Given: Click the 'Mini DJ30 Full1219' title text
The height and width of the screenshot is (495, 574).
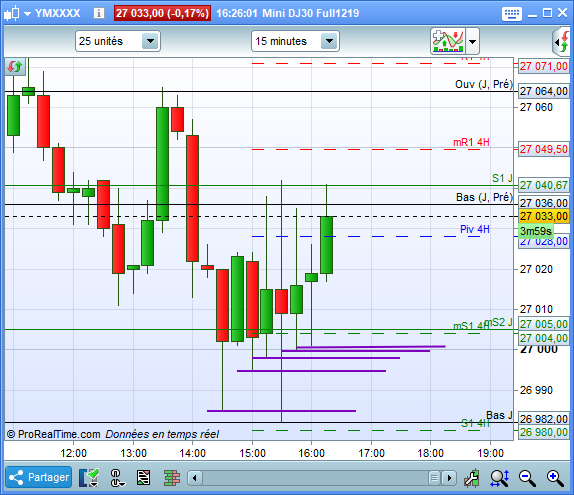Looking at the screenshot, I should pos(310,13).
